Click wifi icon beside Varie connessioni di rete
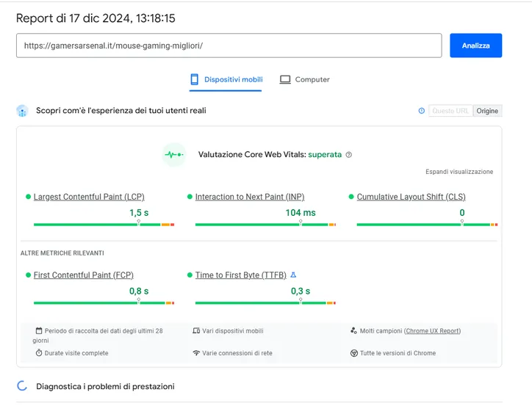532x417 pixels. pos(196,353)
